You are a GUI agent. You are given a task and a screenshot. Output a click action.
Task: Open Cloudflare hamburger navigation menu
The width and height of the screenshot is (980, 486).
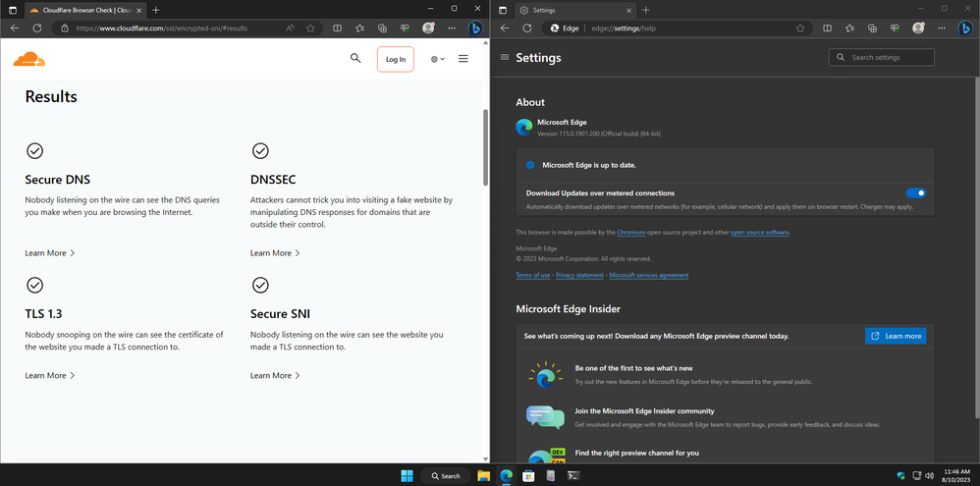point(463,59)
